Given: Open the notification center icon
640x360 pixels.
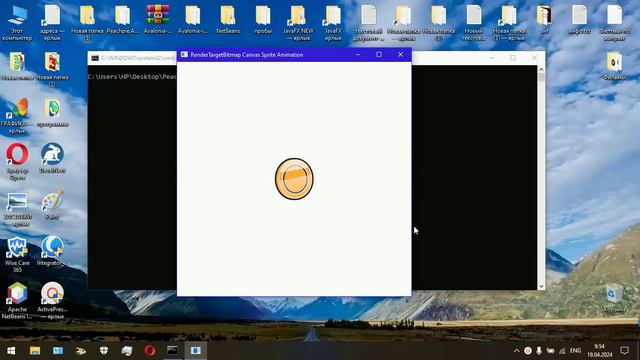Looking at the screenshot, I should 624,351.
